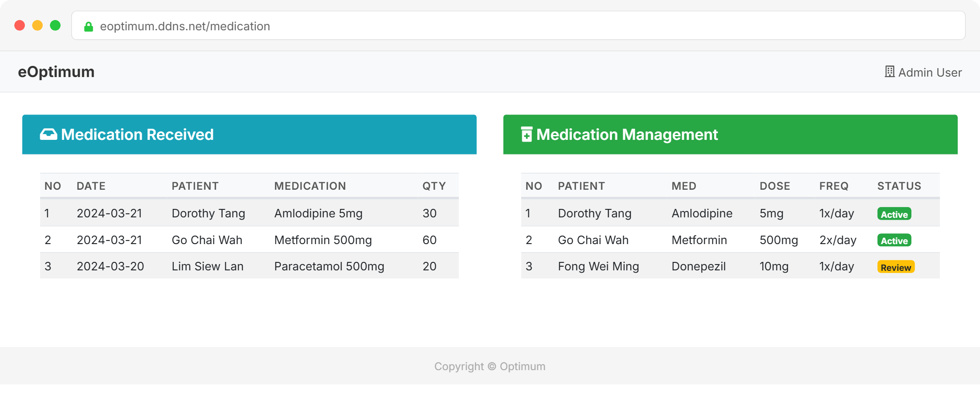Screen dimensions: 980x408
Task: Click the Medication Management panel header
Action: click(x=730, y=135)
